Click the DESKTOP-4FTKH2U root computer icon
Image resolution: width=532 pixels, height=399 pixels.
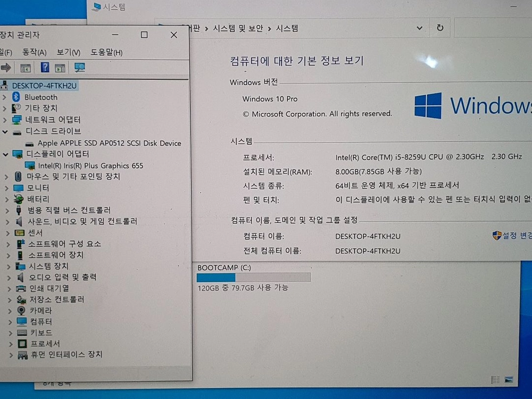click(x=4, y=86)
